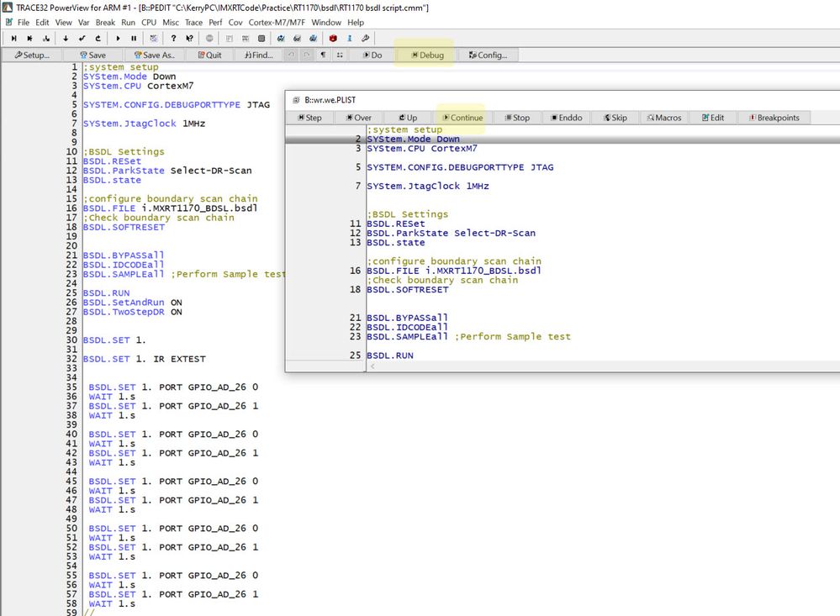Viewport: 840px width, 616px height.
Task: Open the memory dump window icon
Action: (x=262, y=39)
